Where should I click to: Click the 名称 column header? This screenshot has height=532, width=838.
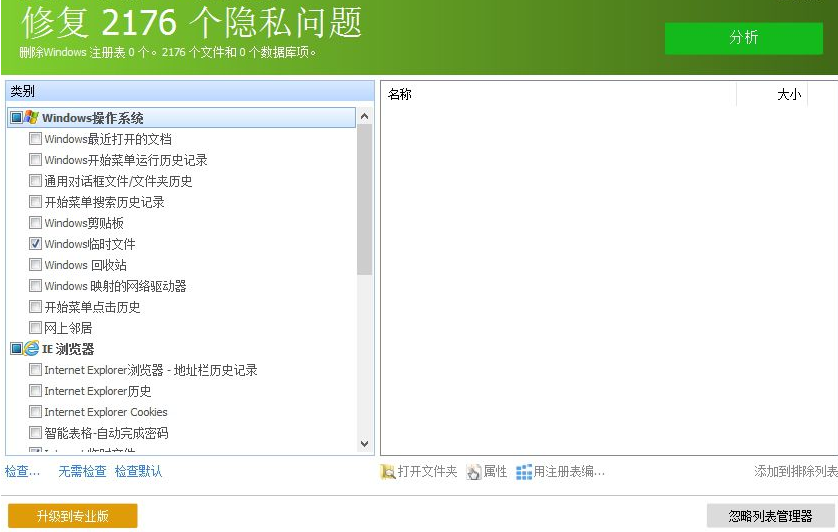click(558, 95)
